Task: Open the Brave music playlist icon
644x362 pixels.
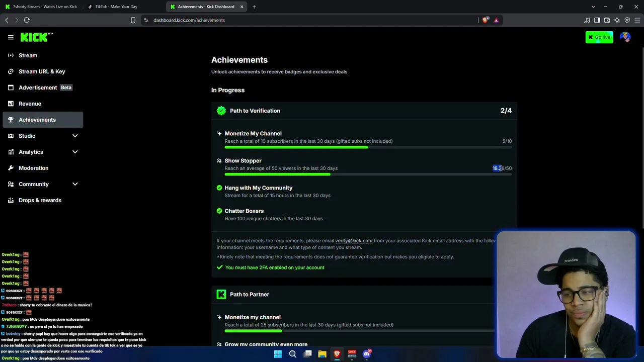Action: (x=587, y=20)
